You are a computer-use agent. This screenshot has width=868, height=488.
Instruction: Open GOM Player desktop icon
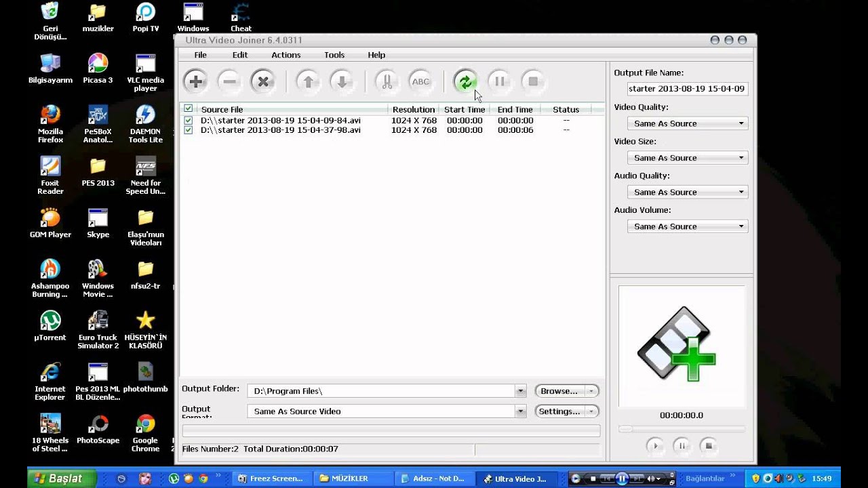50,224
